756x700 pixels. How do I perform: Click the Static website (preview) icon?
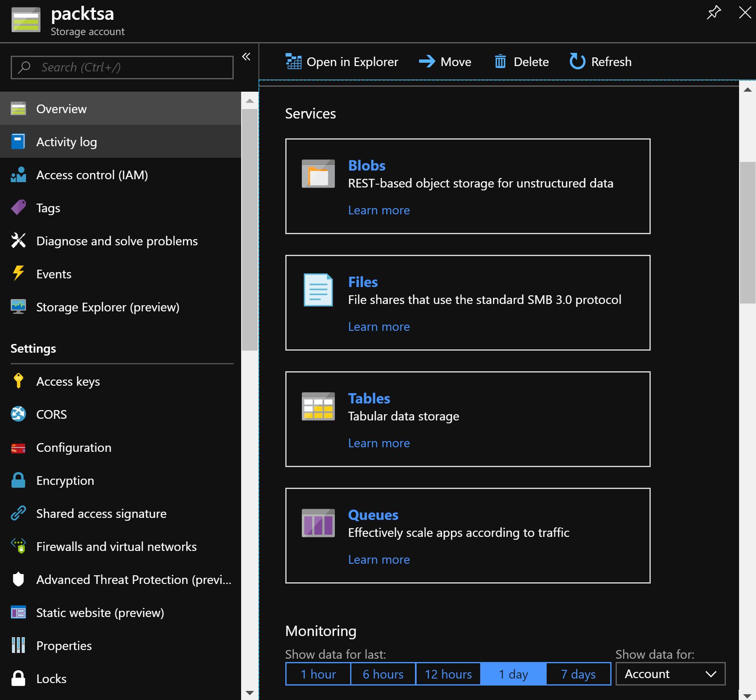pos(18,612)
